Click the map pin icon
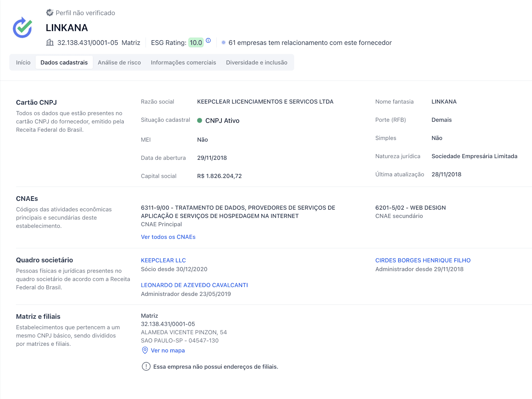This screenshot has height=399, width=532. [145, 350]
